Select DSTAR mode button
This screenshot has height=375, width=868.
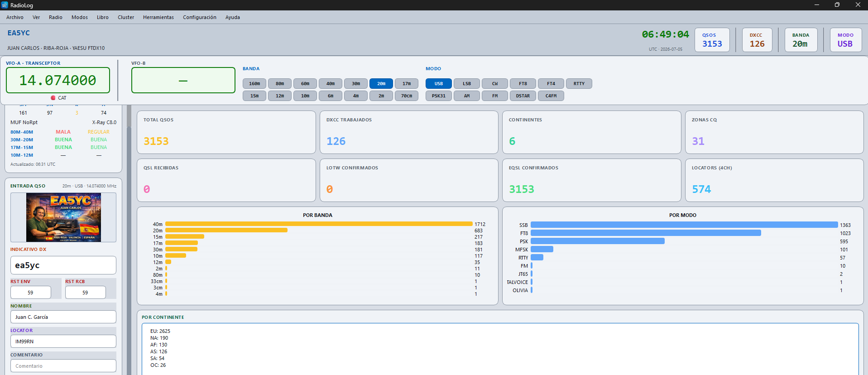click(523, 96)
